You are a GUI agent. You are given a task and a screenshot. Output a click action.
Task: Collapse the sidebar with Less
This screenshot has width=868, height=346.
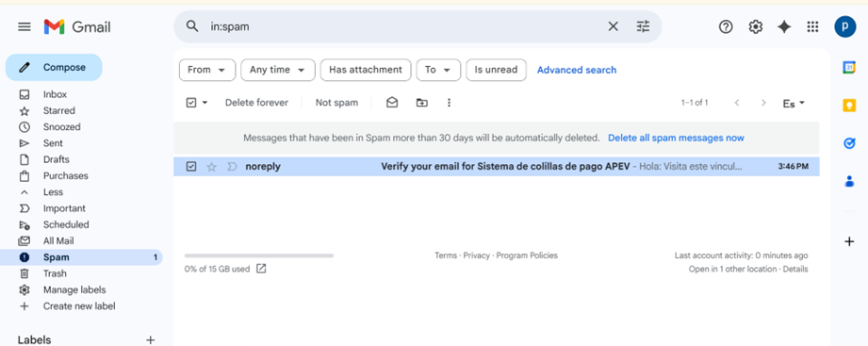pos(53,192)
